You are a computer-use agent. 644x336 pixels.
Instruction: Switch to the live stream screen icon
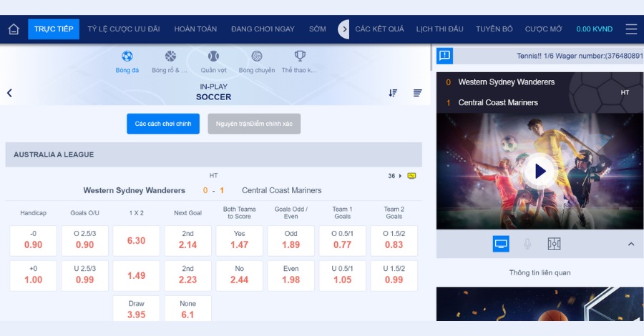tap(501, 244)
